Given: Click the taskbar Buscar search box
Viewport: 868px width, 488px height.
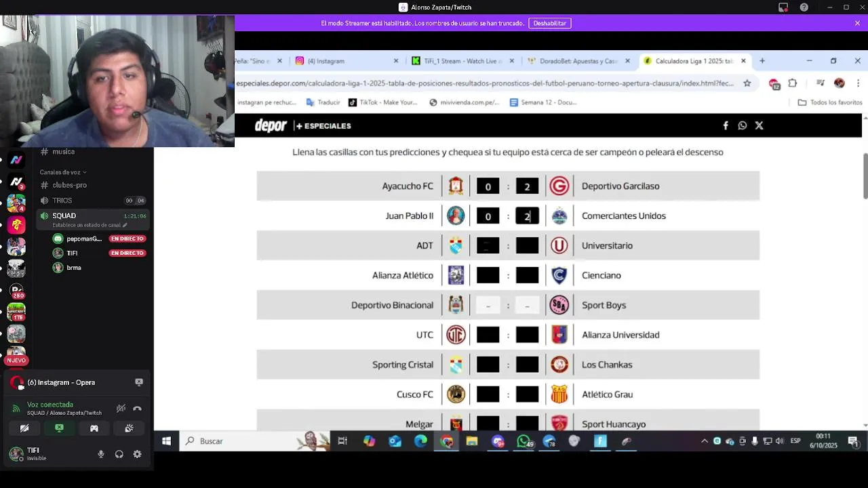Looking at the screenshot, I should (254, 441).
